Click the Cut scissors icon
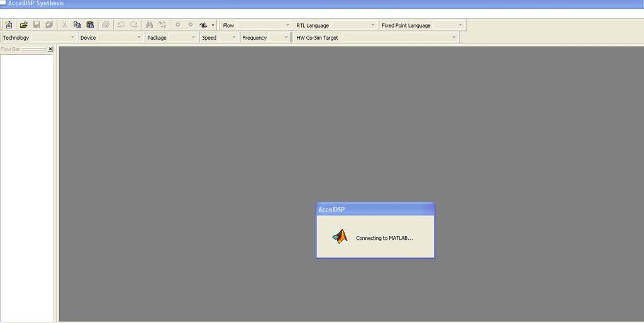This screenshot has height=323, width=644. (65, 25)
